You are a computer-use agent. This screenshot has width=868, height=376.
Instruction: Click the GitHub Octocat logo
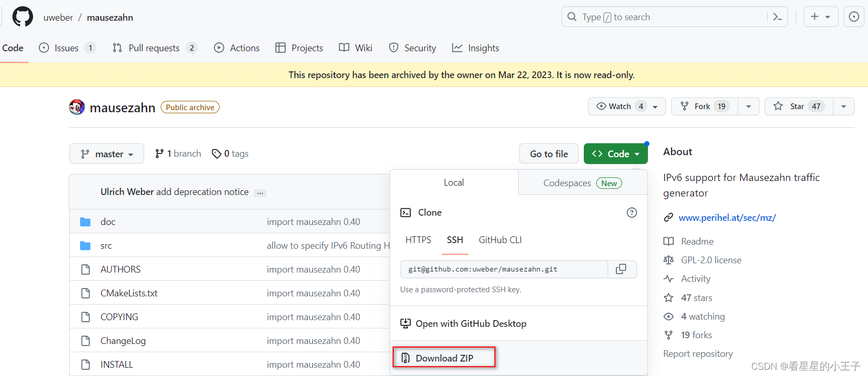[23, 17]
